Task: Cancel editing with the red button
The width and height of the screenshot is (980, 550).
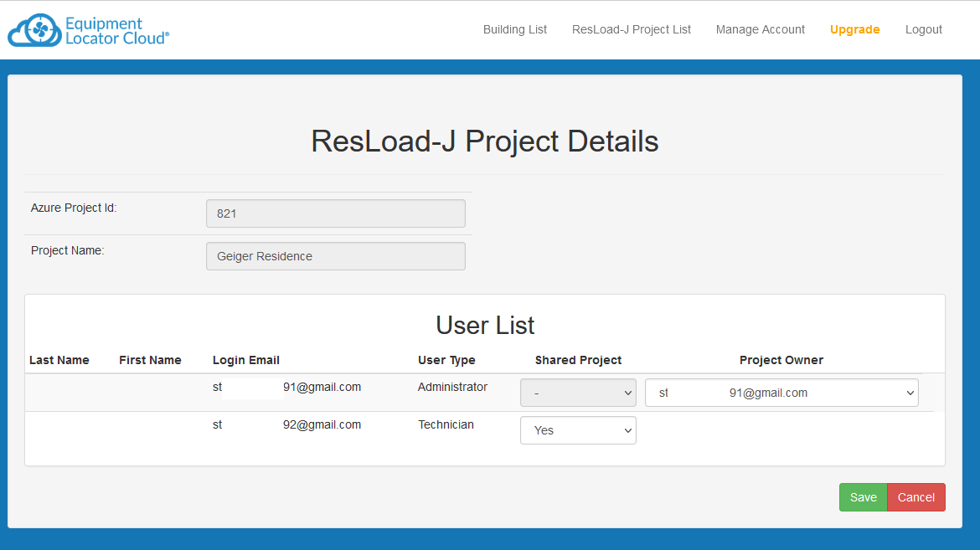Action: (x=916, y=497)
